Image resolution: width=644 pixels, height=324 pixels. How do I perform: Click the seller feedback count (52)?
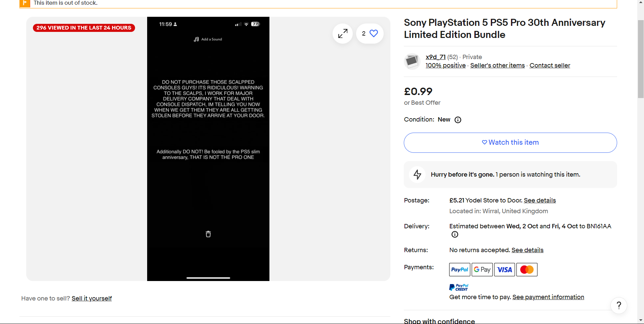point(453,57)
